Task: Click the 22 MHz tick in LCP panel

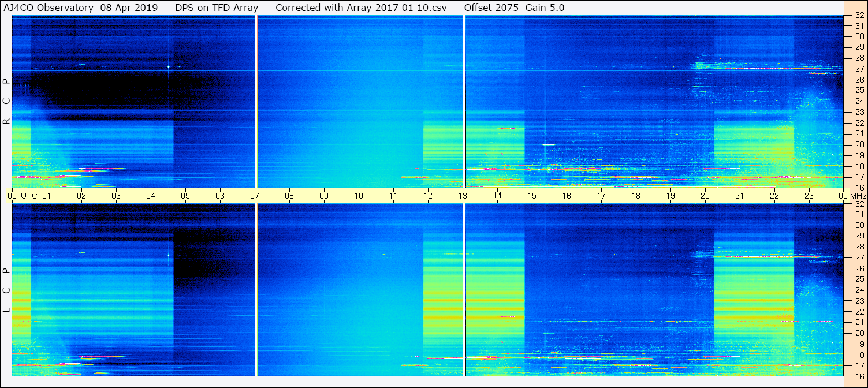Action: (859, 312)
